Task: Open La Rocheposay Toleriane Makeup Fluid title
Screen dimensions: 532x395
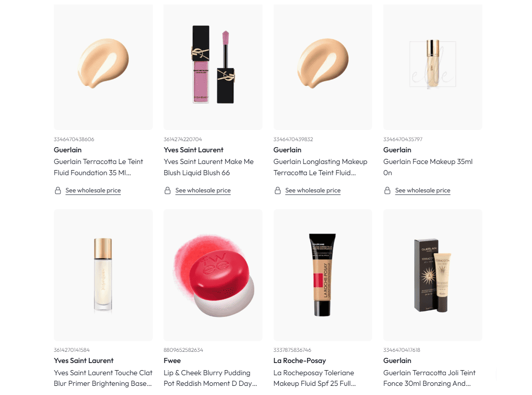Action: point(315,378)
